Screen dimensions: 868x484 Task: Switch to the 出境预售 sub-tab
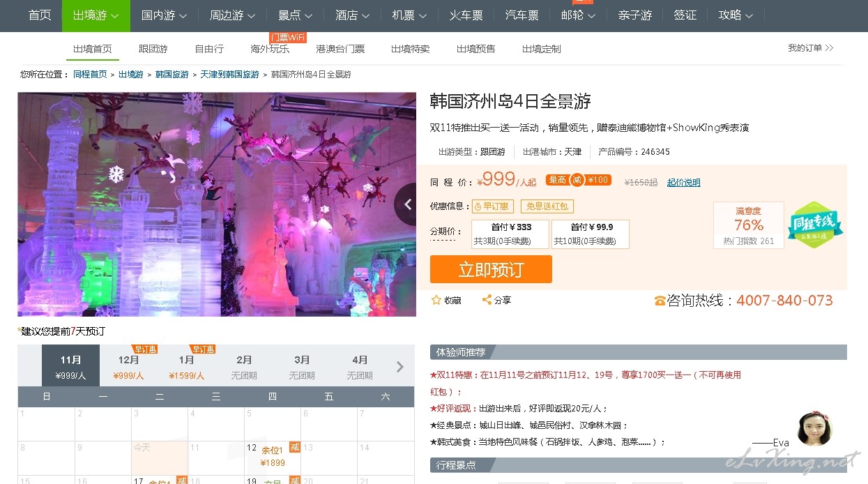(x=475, y=49)
